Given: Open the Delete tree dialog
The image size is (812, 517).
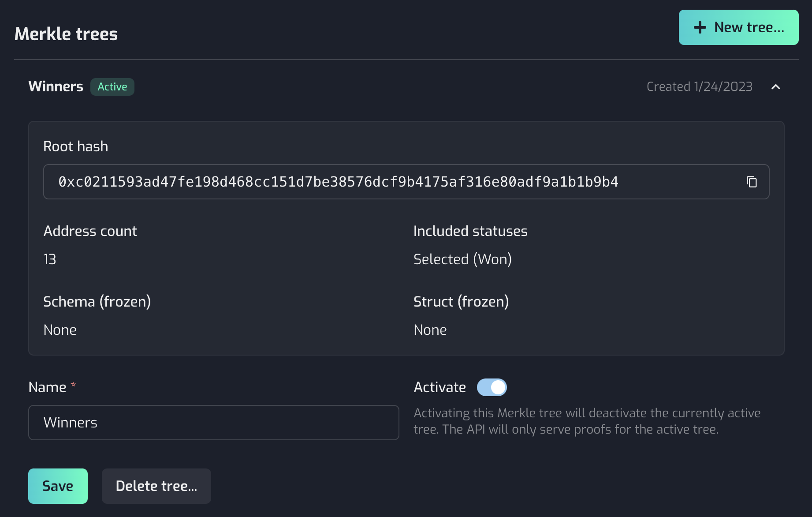Looking at the screenshot, I should tap(156, 486).
